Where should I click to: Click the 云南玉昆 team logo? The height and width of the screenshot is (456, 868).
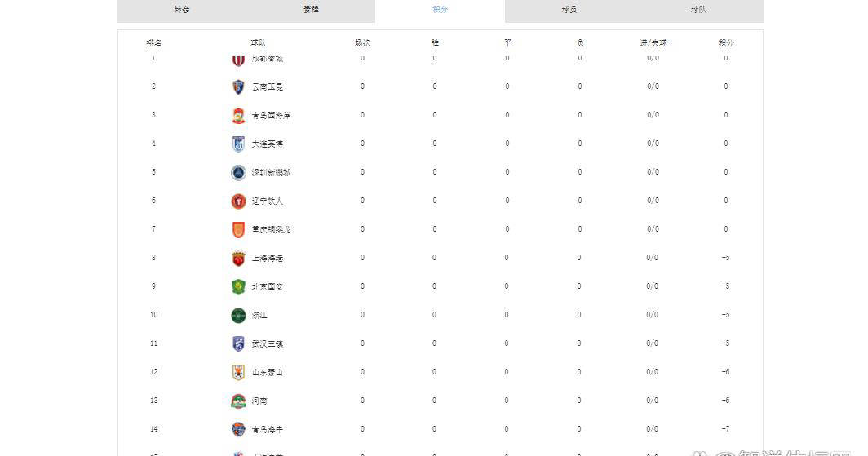(238, 87)
